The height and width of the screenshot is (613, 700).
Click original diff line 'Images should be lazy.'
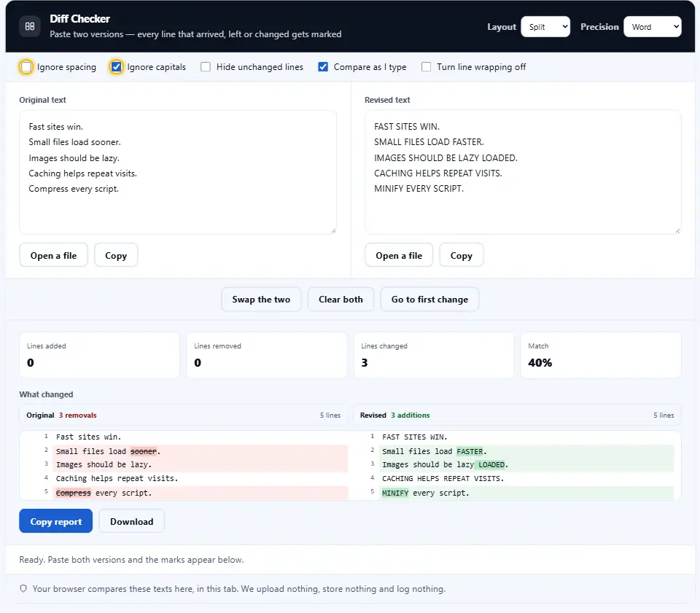[104, 465]
